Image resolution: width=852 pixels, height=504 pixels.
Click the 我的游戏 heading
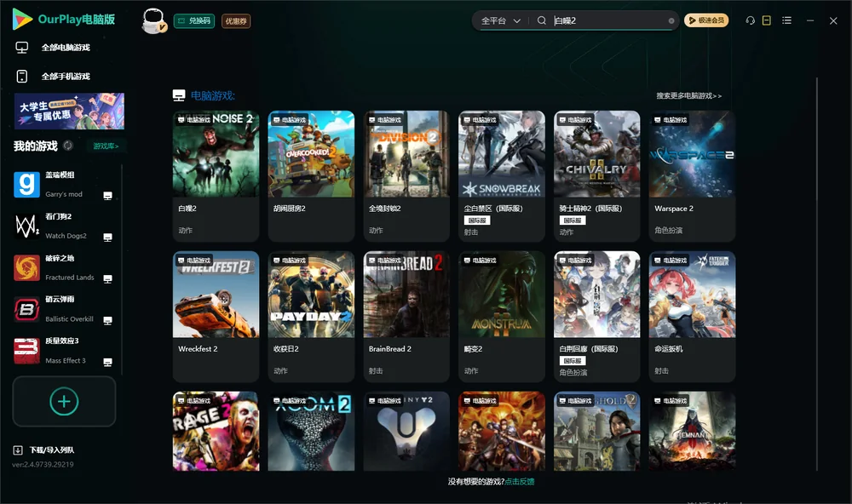pos(35,146)
